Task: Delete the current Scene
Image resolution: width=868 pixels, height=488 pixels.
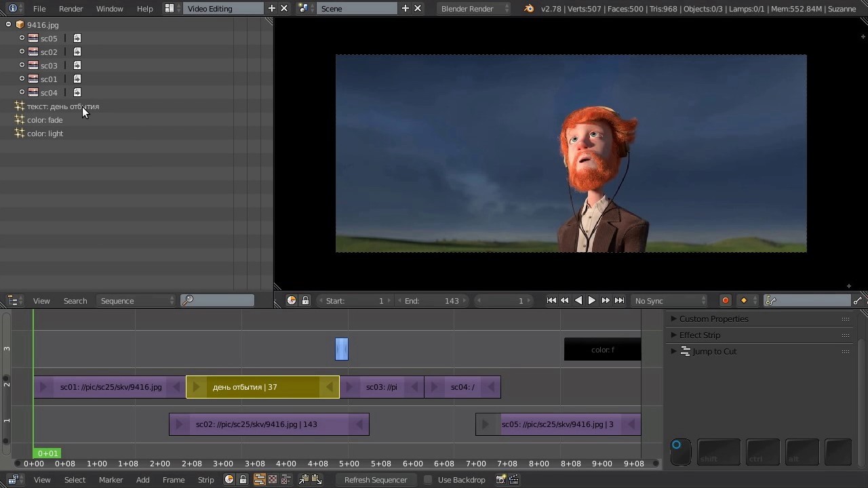Action: 418,9
